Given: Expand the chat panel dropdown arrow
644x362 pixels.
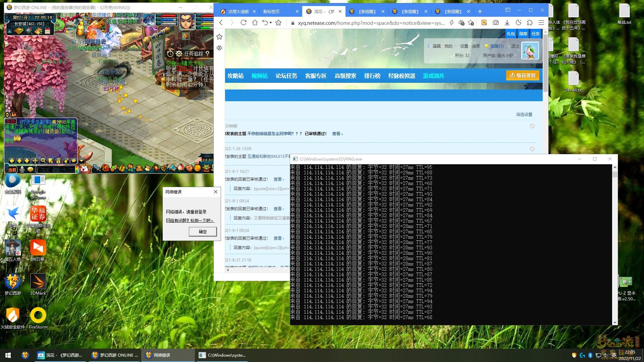Looking at the screenshot, I should (x=82, y=161).
